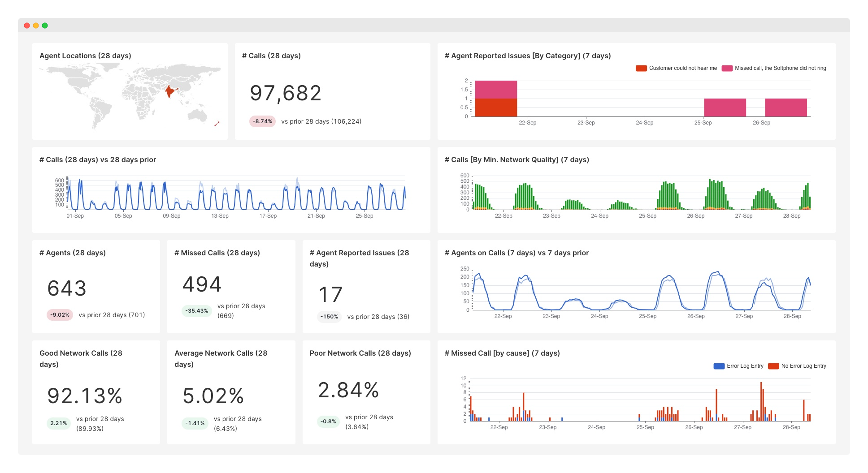The image size is (868, 473).
Task: Click the '2.84%' poor network value
Action: (348, 390)
